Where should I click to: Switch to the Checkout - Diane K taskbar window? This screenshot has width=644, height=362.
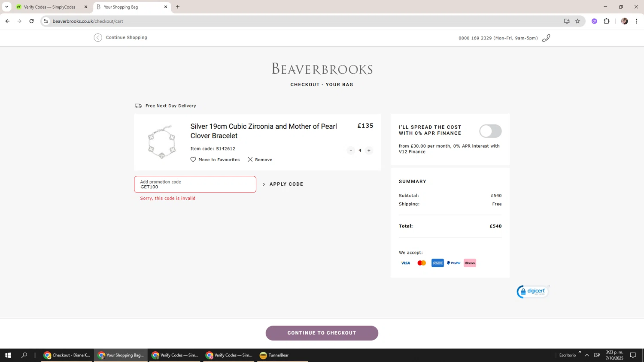tap(67, 355)
